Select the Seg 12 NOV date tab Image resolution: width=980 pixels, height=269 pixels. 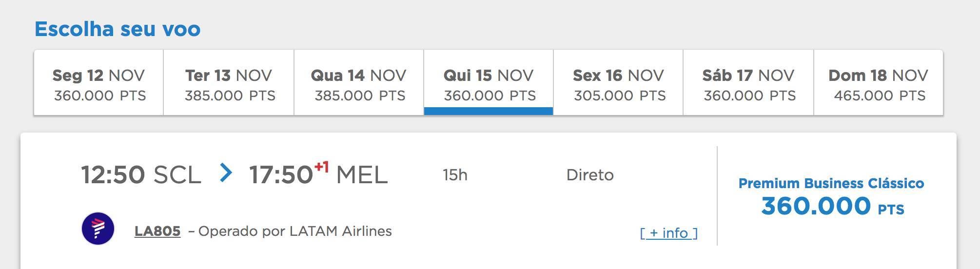98,82
